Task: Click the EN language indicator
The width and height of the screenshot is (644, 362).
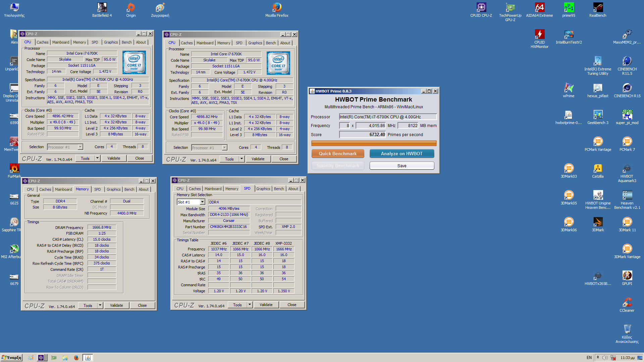Action: tap(589, 358)
